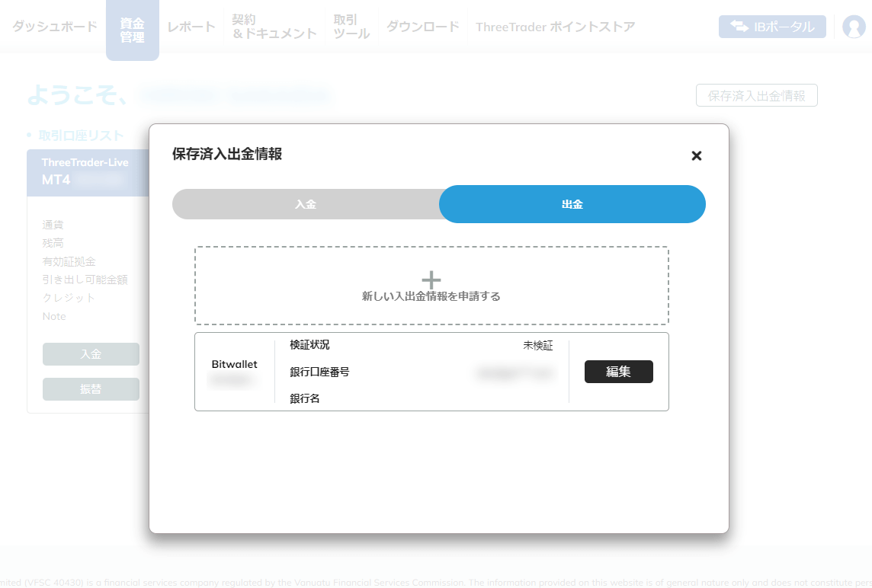
Task: Open the 取引ツール menu
Action: (351, 27)
